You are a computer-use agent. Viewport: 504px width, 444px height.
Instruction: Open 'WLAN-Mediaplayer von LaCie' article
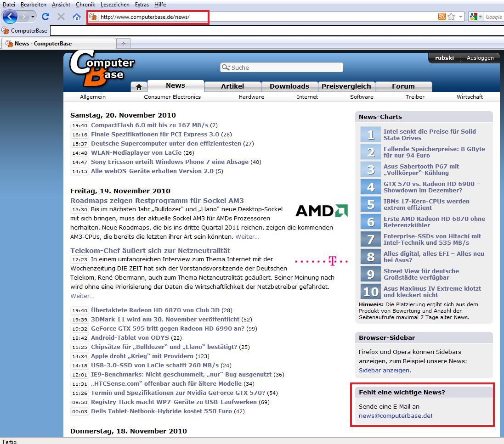pyautogui.click(x=136, y=152)
